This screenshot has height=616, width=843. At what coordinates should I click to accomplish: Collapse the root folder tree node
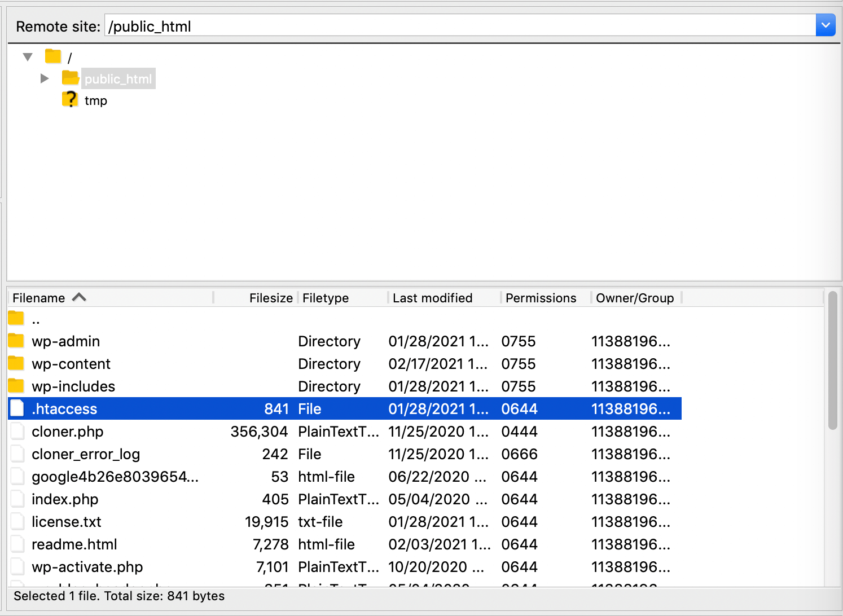[28, 57]
